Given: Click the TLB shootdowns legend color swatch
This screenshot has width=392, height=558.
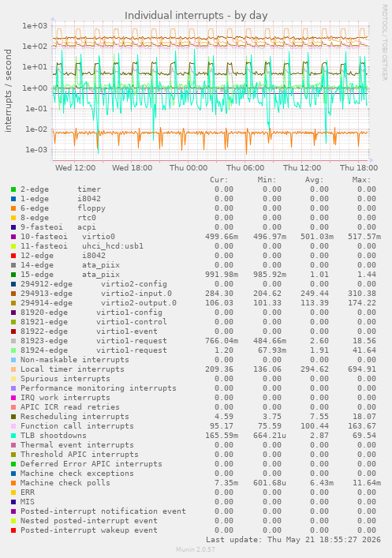Looking at the screenshot, I should pos(13,436).
